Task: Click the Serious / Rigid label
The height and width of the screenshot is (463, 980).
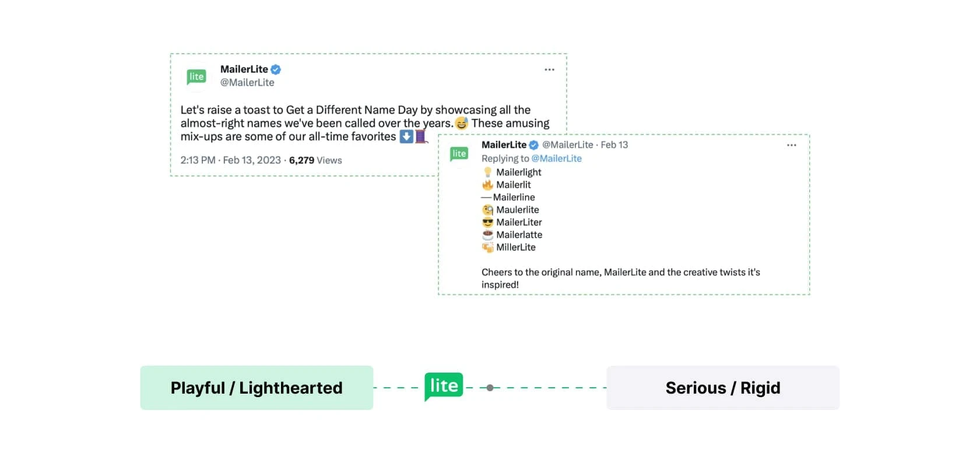Action: point(722,388)
